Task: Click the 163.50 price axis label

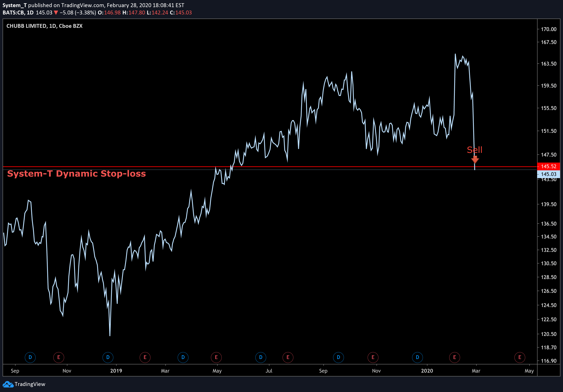Action: coord(549,64)
